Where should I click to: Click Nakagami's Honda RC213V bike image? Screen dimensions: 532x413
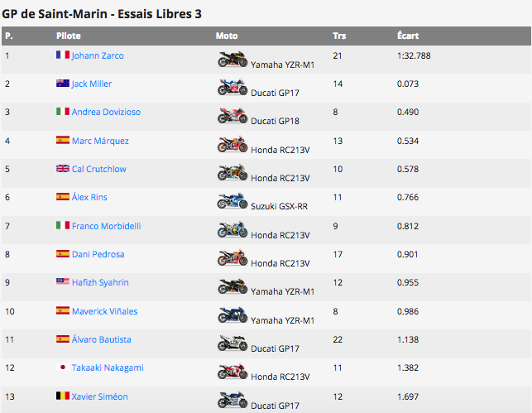[x=232, y=372]
